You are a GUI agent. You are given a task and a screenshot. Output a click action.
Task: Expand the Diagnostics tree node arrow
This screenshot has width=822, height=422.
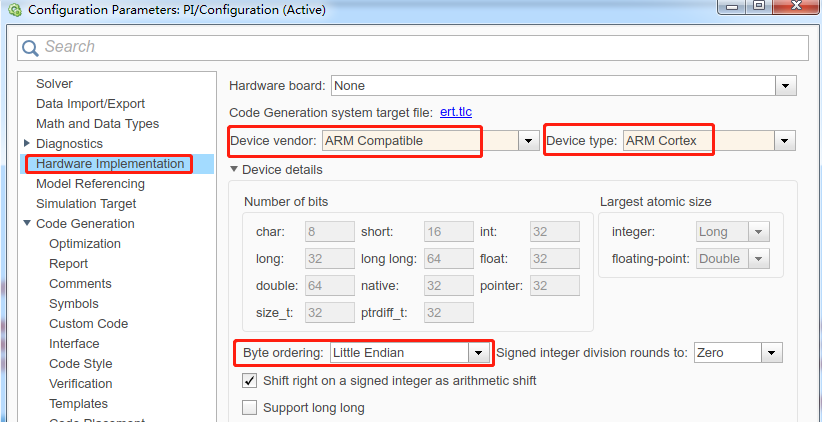pyautogui.click(x=27, y=143)
